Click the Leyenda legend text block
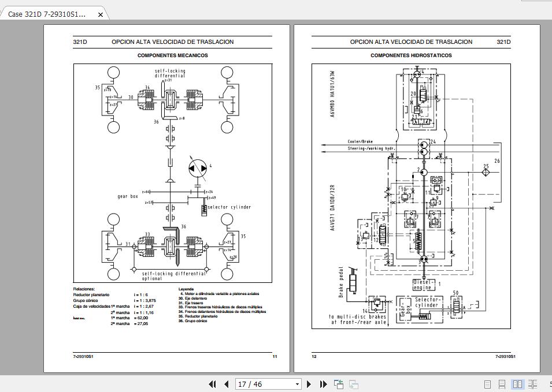 point(222,305)
